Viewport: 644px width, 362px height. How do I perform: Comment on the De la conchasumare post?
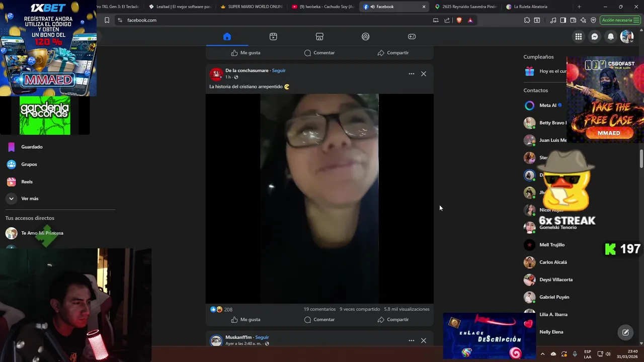tap(319, 319)
